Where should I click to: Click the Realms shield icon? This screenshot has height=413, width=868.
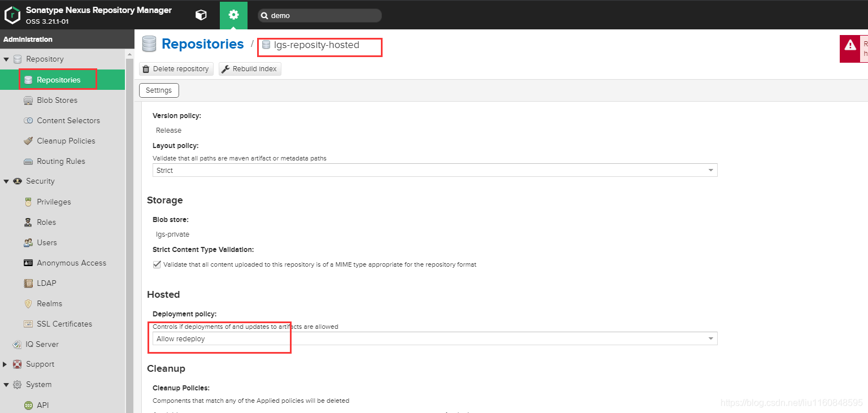tap(28, 303)
